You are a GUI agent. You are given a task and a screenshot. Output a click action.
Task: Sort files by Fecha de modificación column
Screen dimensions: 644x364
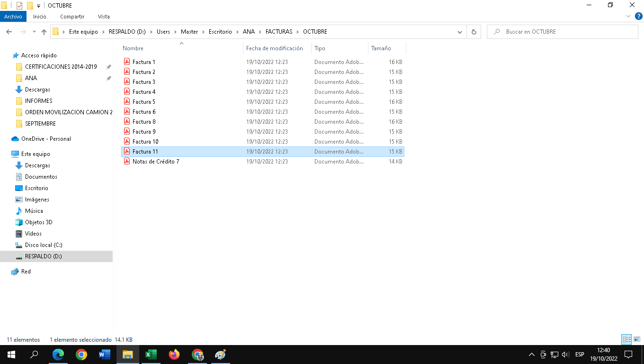[x=274, y=48]
